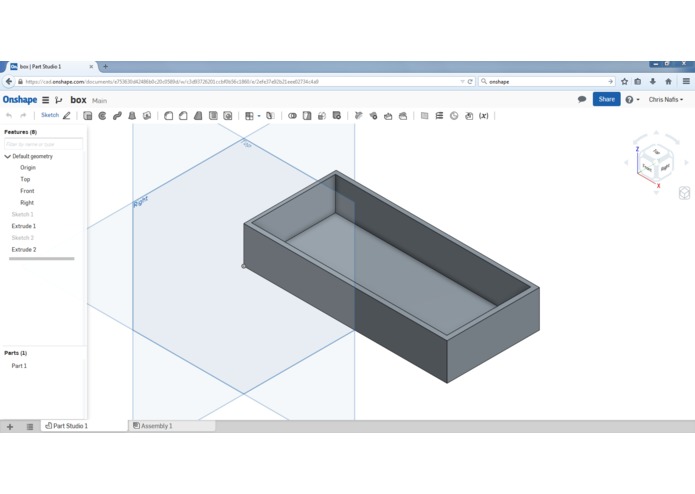
Task: Open the tab manager list icon
Action: (30, 427)
